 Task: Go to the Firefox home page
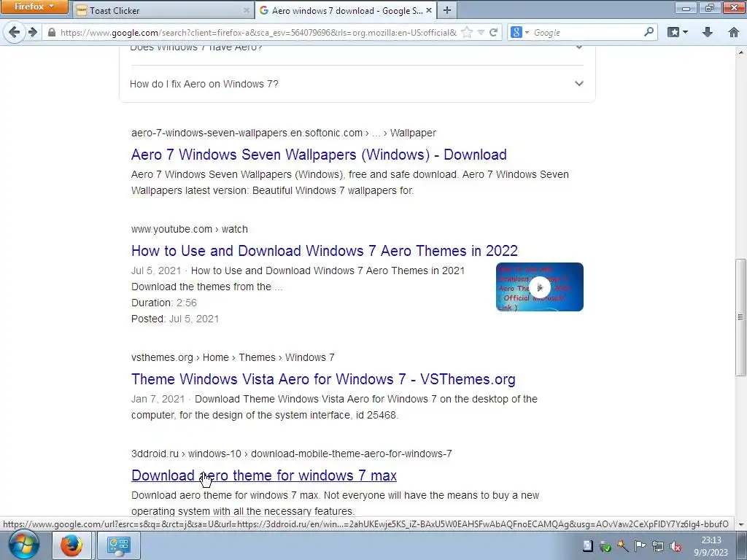pos(734,32)
